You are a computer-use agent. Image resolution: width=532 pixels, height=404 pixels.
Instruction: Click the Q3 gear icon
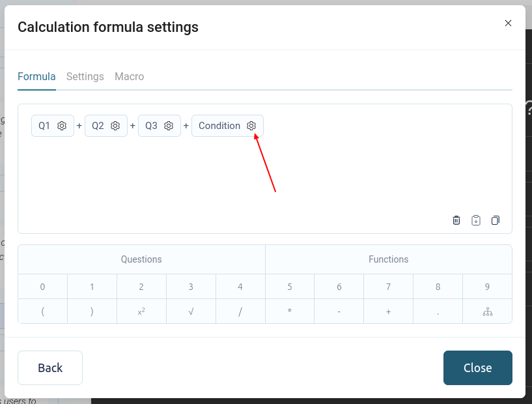pyautogui.click(x=169, y=126)
